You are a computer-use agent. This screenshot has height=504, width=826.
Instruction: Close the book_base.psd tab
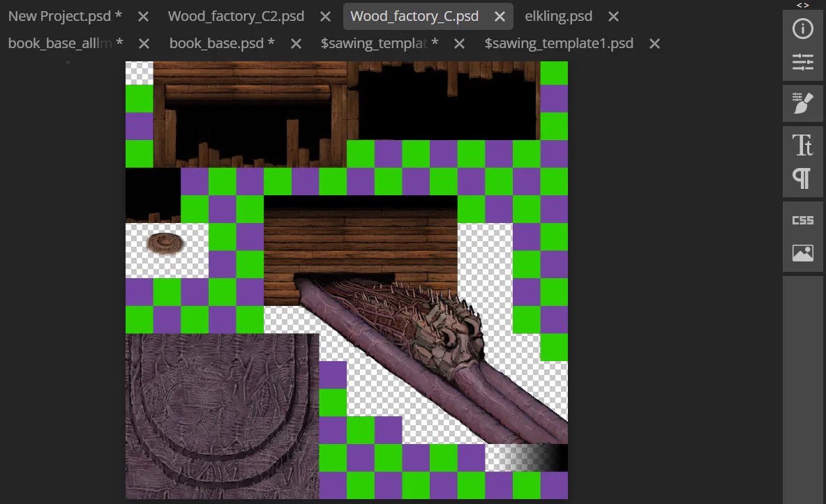(x=296, y=44)
